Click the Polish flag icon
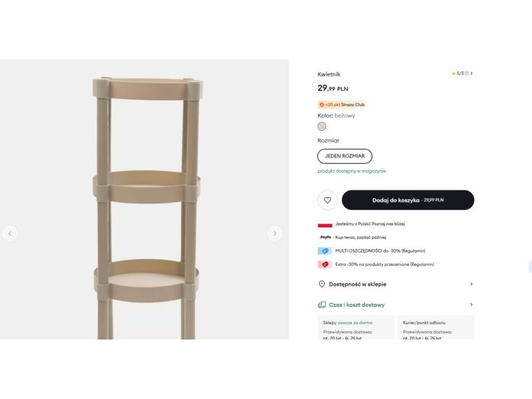The width and height of the screenshot is (532, 399). point(325,224)
